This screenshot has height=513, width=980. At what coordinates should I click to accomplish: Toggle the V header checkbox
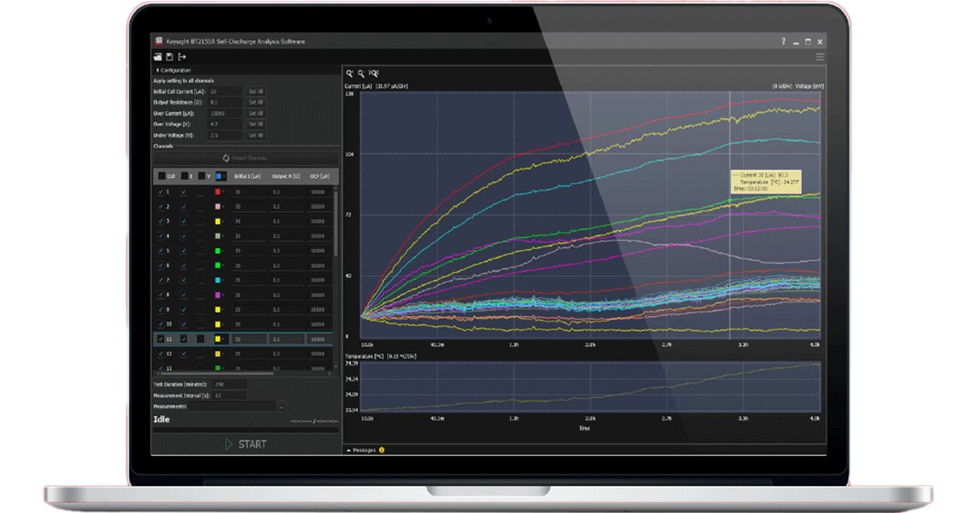200,176
